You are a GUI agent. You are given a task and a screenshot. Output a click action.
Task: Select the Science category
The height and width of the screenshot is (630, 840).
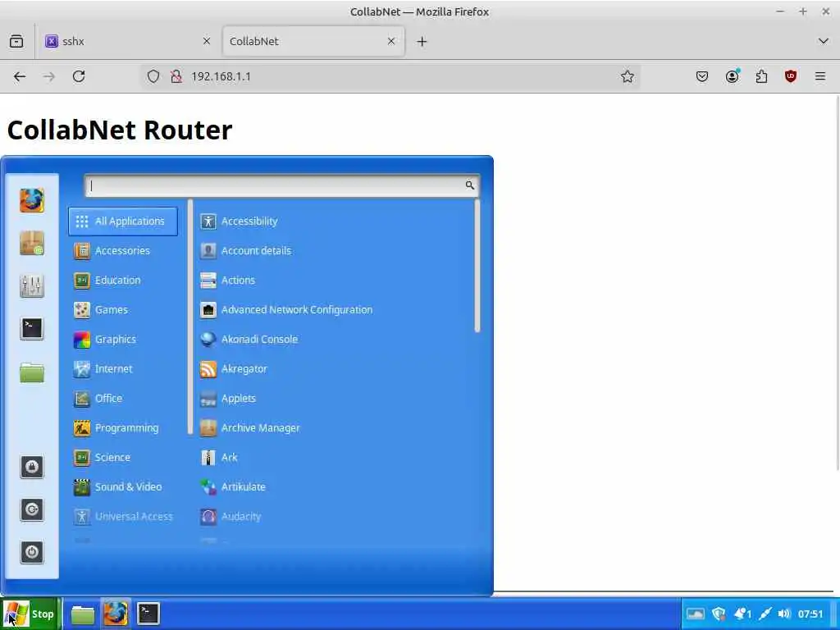click(123, 457)
